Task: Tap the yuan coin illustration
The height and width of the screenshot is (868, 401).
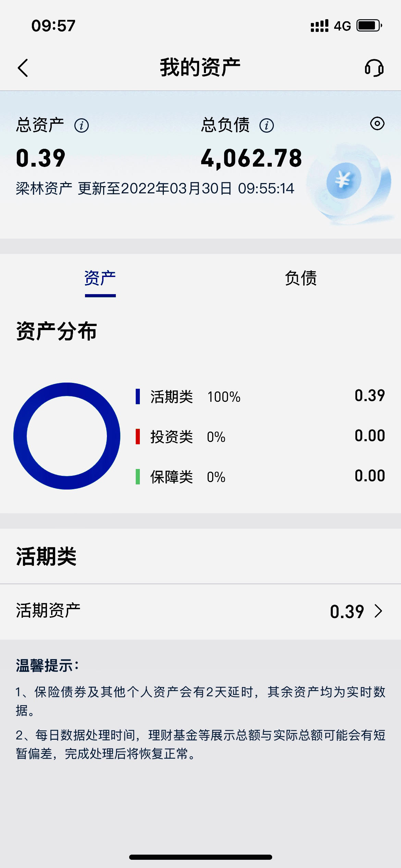Action: pos(344,180)
